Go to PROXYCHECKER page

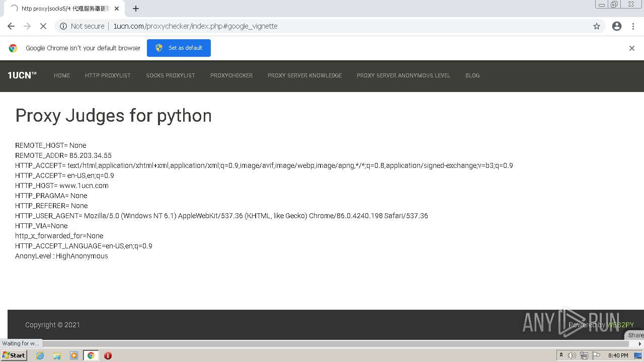point(231,75)
